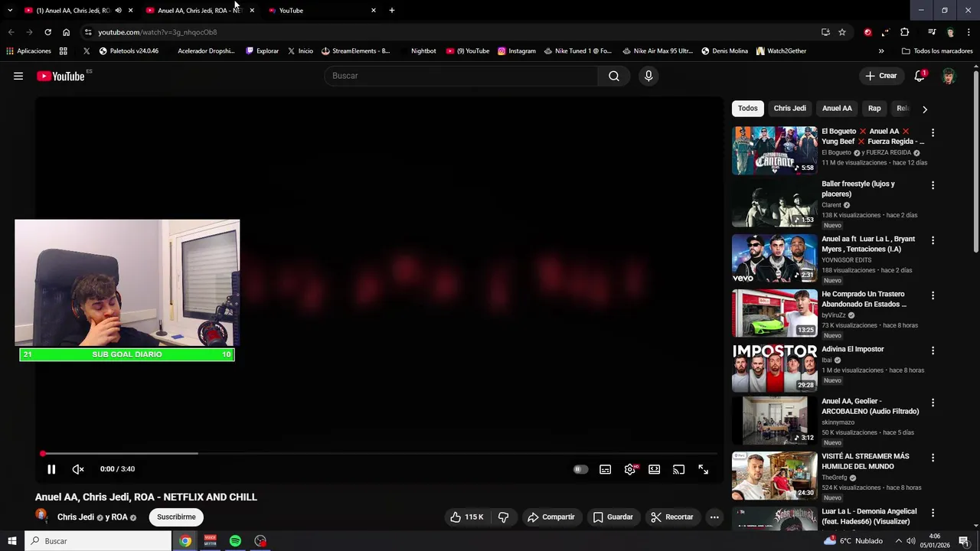This screenshot has height=551, width=980.
Task: Clip the video via Recortar
Action: [672, 517]
